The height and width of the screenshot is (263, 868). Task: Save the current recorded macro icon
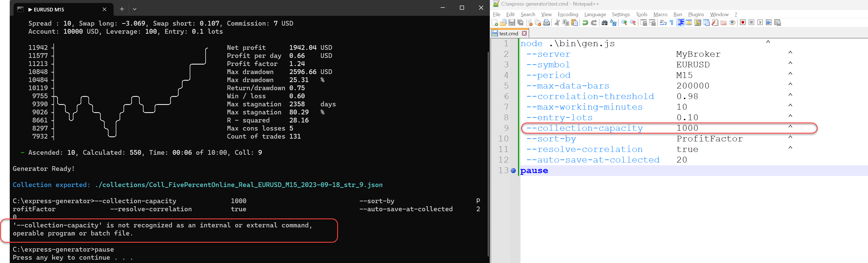pyautogui.click(x=778, y=23)
